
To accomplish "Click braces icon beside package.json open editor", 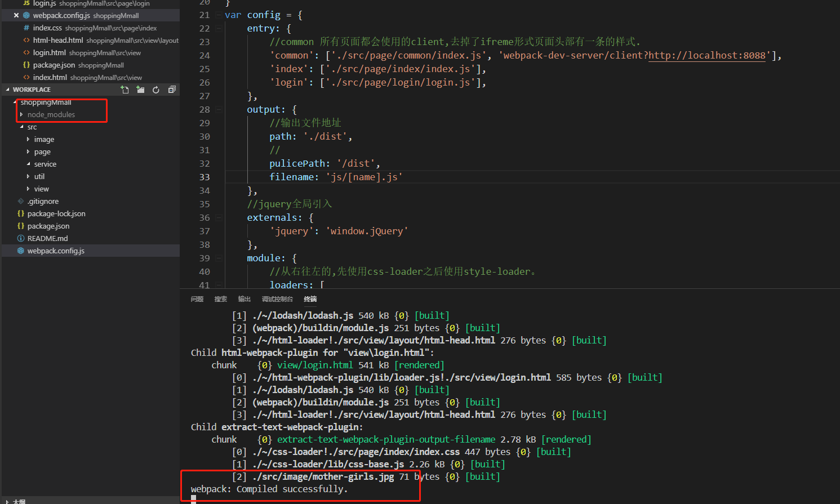I will 26,65.
